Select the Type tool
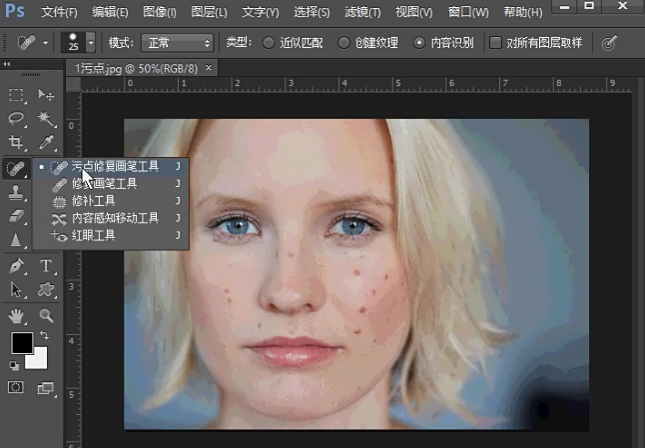This screenshot has width=645, height=448. click(46, 266)
